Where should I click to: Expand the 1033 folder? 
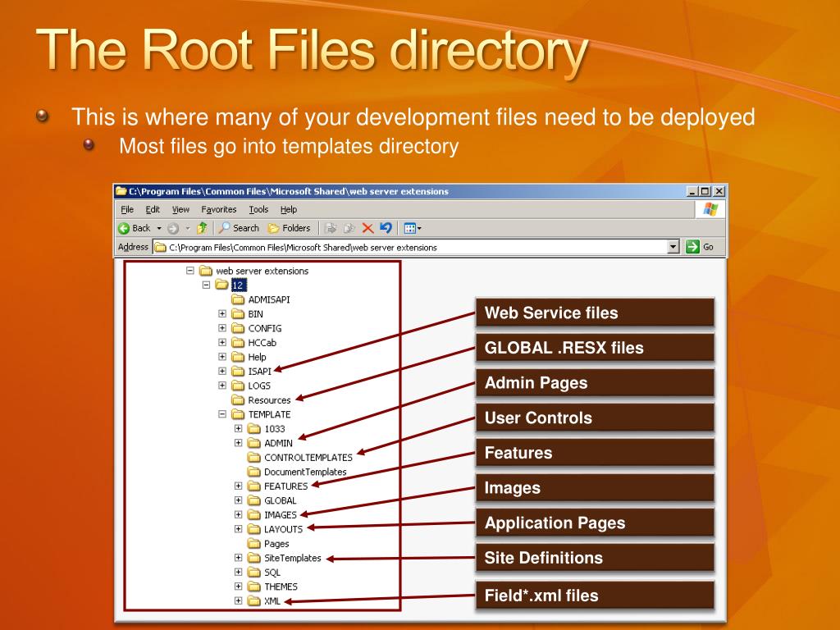click(239, 428)
